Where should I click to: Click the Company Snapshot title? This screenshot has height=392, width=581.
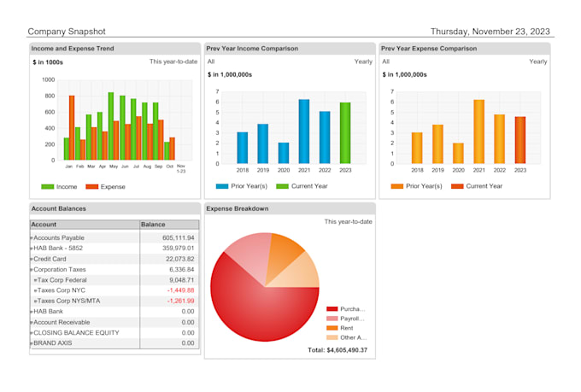67,32
